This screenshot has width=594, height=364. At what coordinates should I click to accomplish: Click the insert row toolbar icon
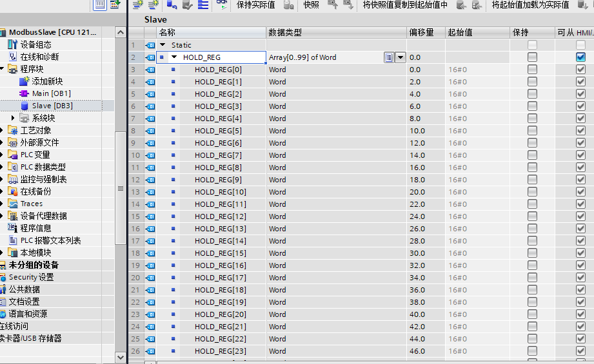click(x=137, y=5)
